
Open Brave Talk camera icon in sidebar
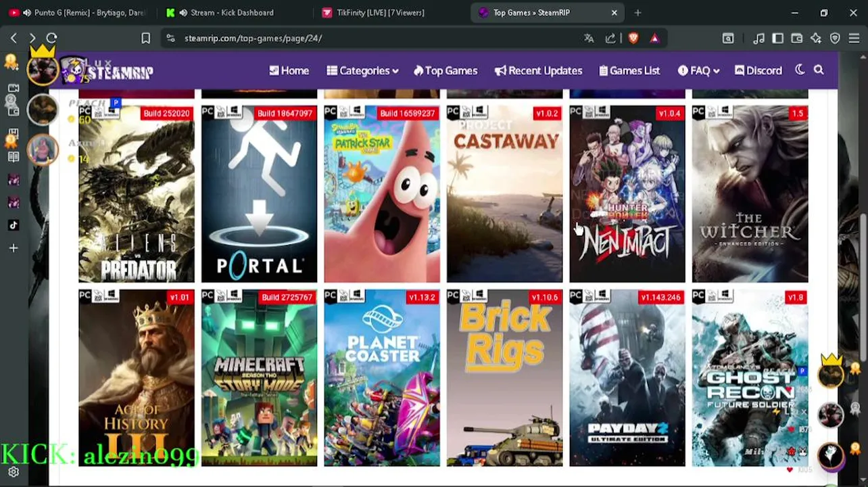[14, 89]
